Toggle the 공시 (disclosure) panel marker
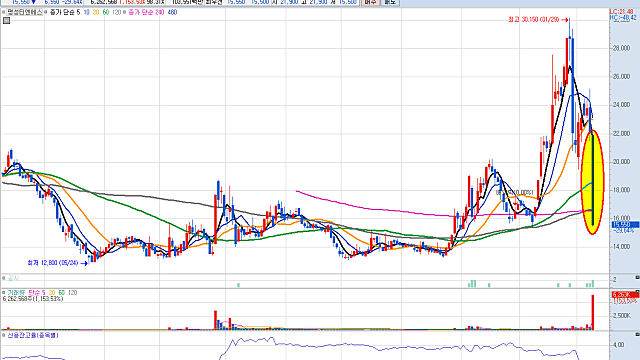The height and width of the screenshot is (360, 640). [4, 278]
